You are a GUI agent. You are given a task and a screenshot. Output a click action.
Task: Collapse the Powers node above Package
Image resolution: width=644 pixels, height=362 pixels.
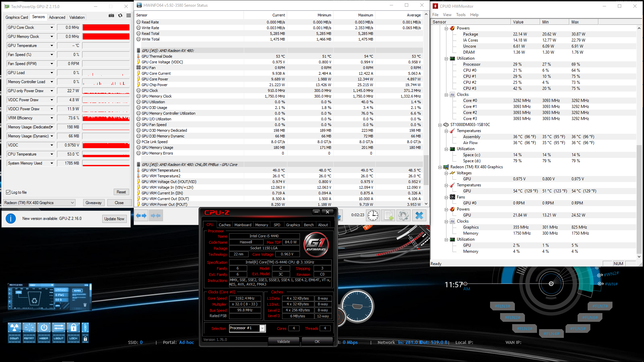tap(446, 28)
